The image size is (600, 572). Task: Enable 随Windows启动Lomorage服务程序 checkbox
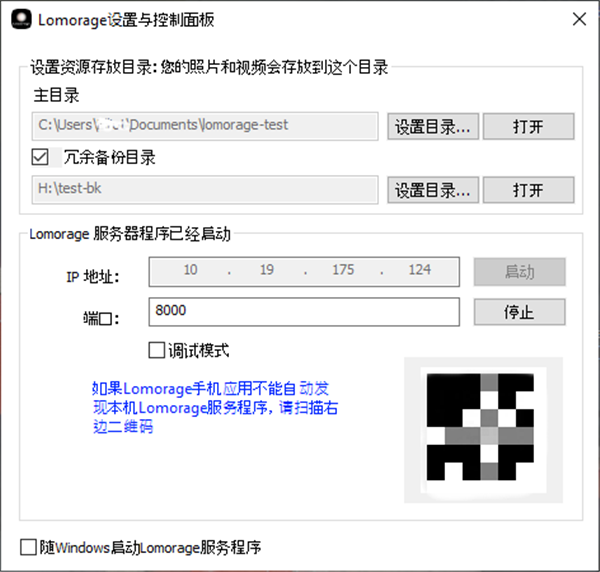29,547
